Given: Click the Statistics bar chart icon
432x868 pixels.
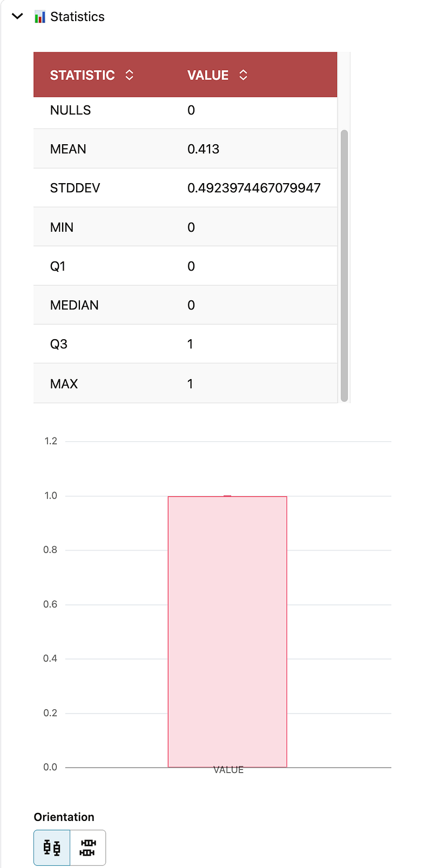Looking at the screenshot, I should click(40, 17).
